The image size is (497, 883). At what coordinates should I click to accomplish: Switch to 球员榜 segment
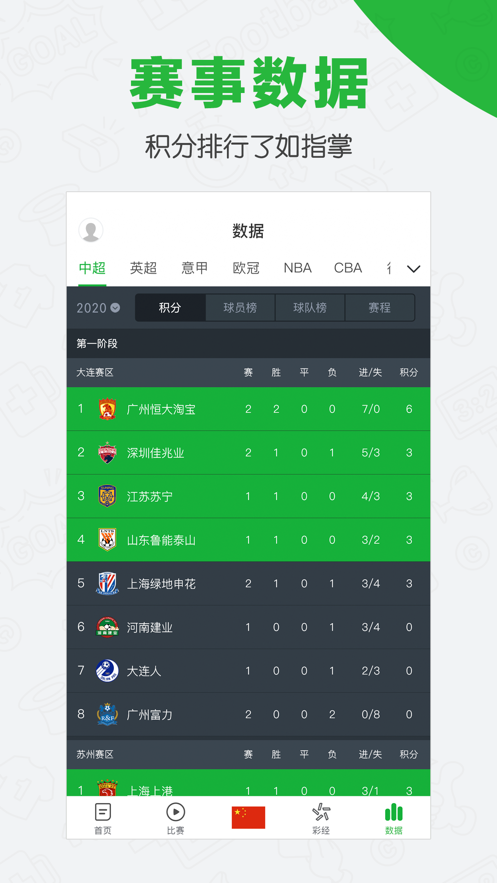coord(240,308)
